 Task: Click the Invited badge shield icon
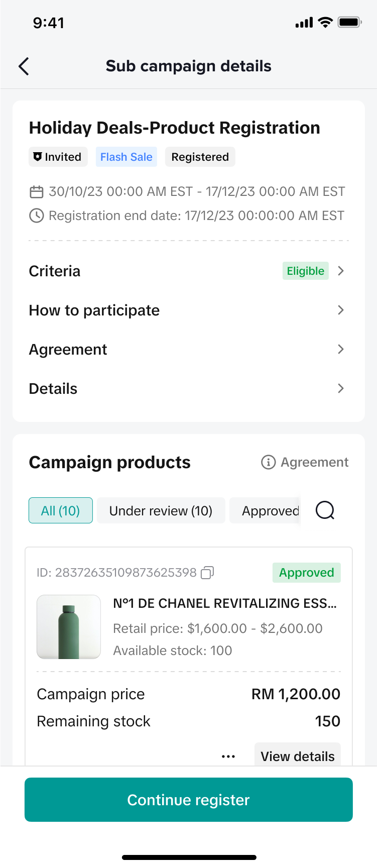pos(38,157)
